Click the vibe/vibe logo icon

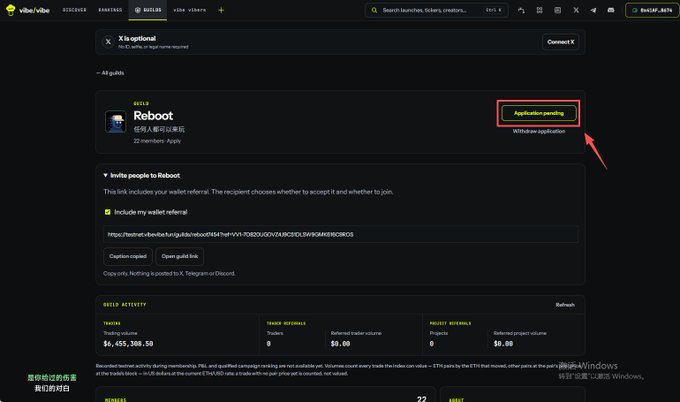click(x=11, y=10)
